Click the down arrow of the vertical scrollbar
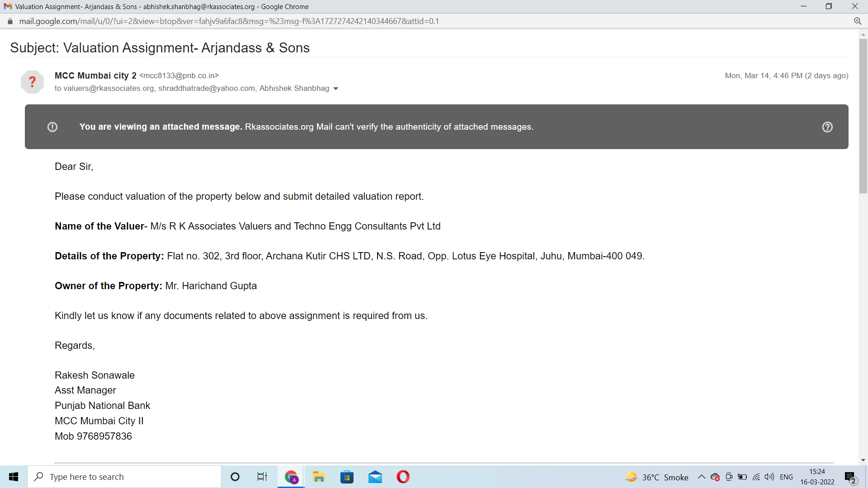 [863, 460]
